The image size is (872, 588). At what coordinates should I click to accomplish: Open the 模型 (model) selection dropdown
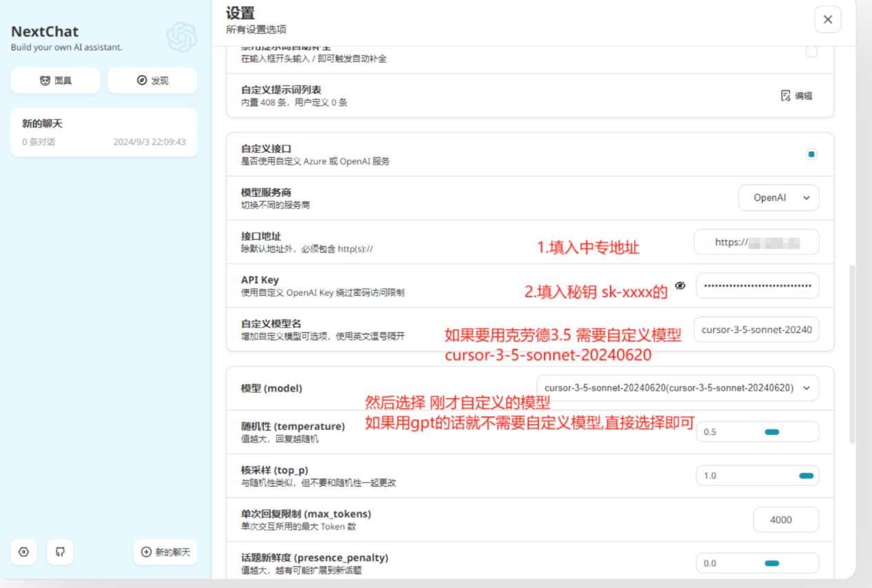(x=678, y=388)
